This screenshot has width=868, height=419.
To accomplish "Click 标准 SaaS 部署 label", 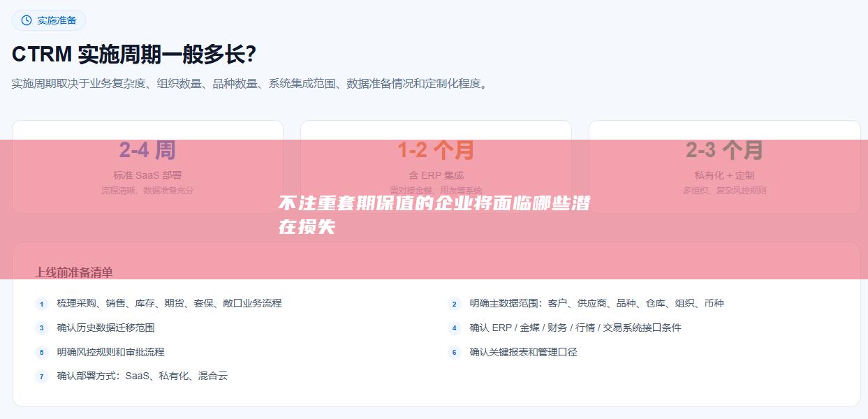I will [x=147, y=175].
